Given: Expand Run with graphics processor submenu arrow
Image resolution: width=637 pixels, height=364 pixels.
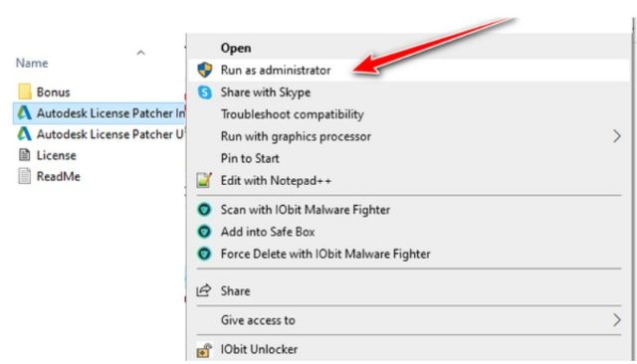Looking at the screenshot, I should click(x=617, y=136).
